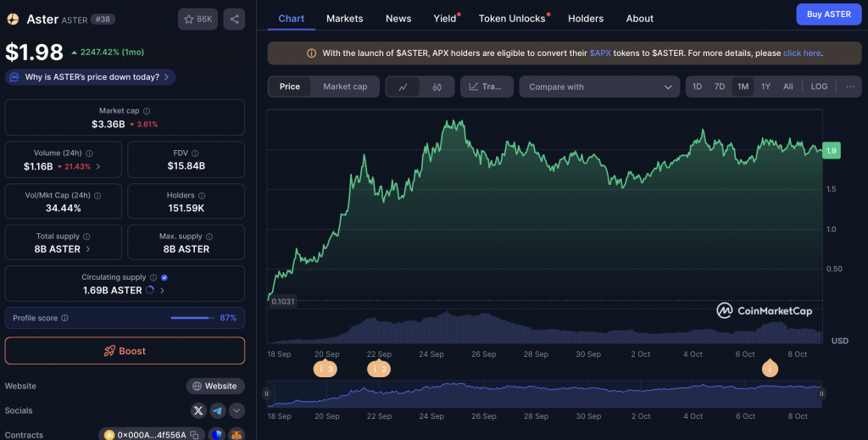Switch to candlestick chart view icon
Screen dimensions: 868x440
click(437, 86)
